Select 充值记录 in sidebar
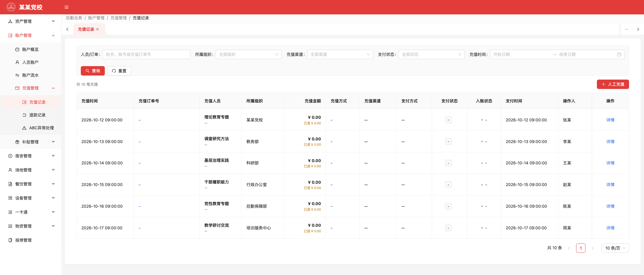 click(x=30, y=102)
